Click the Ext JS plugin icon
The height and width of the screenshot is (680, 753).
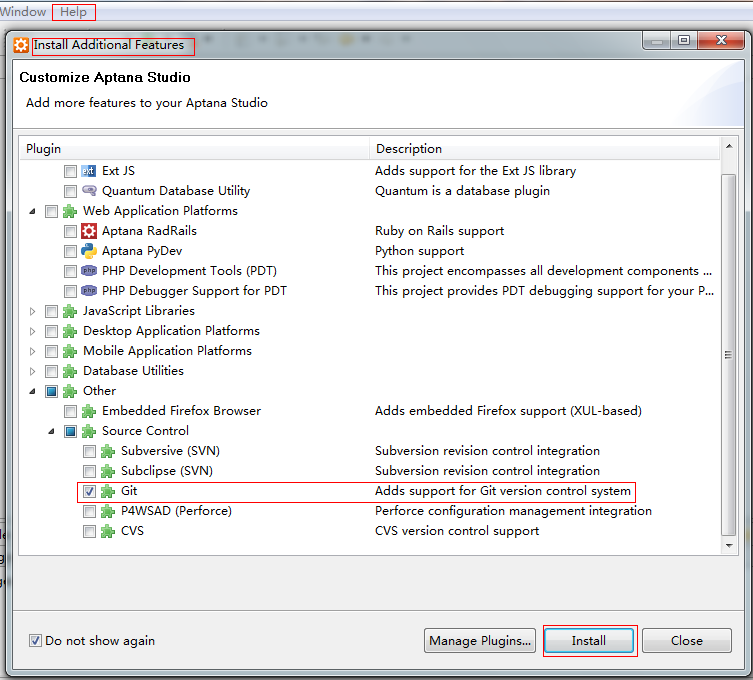89,171
